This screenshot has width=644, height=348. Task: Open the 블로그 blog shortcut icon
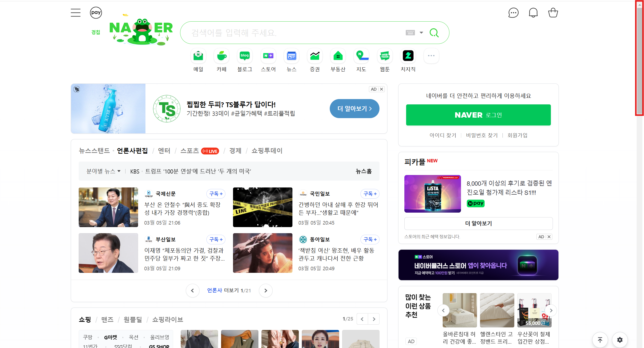pos(245,56)
